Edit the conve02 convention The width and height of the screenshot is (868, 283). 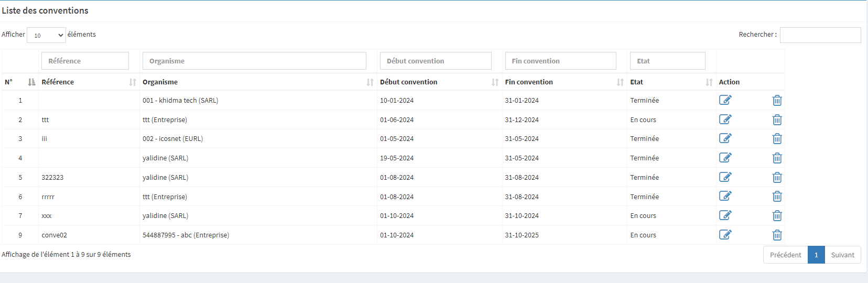point(725,235)
